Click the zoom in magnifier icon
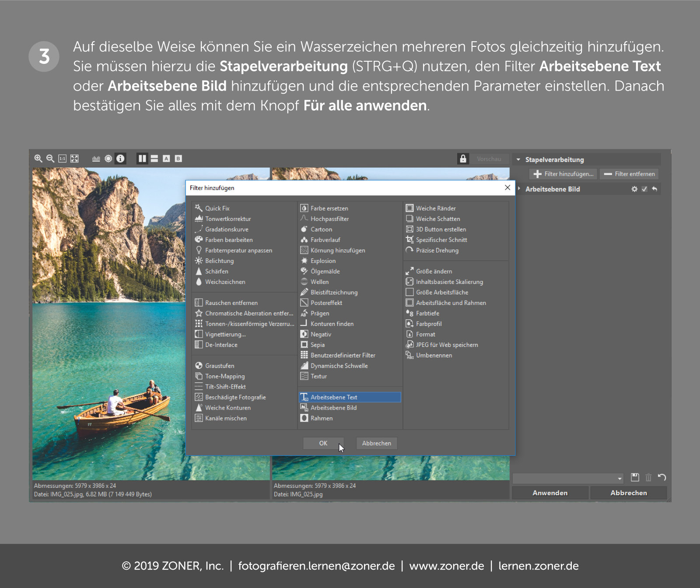 click(x=38, y=159)
